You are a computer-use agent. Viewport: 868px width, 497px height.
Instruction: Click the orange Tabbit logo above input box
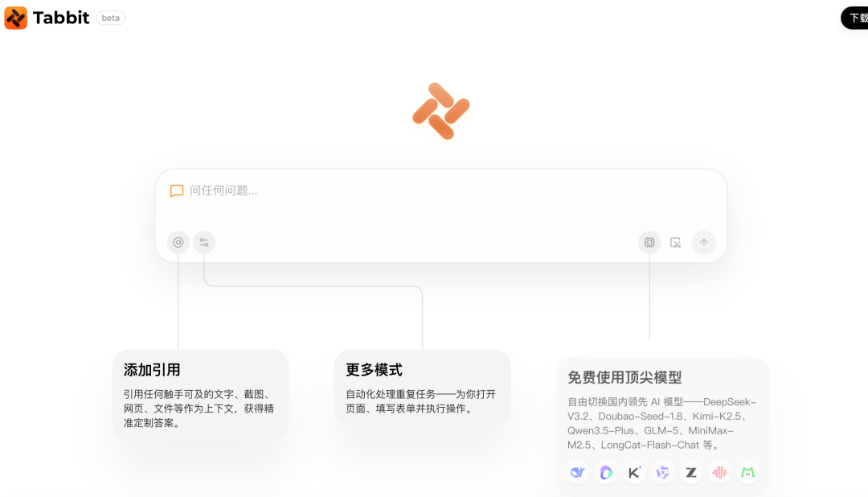(x=440, y=111)
